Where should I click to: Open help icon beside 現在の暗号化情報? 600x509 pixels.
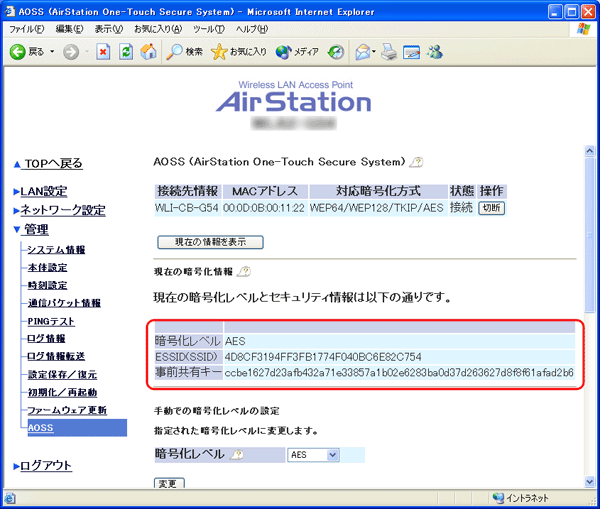click(x=244, y=272)
